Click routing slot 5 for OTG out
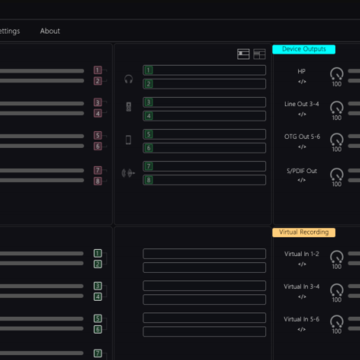This screenshot has width=360, height=360. (x=204, y=134)
